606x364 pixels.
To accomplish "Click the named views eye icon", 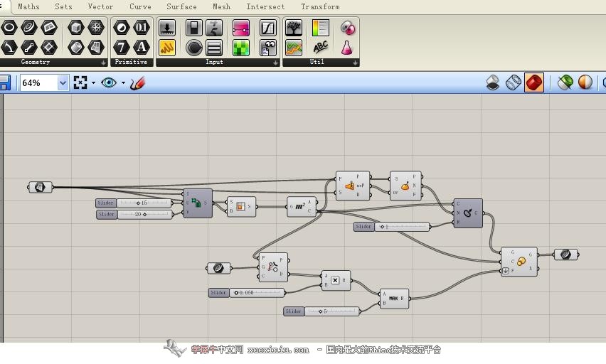I will 109,82.
